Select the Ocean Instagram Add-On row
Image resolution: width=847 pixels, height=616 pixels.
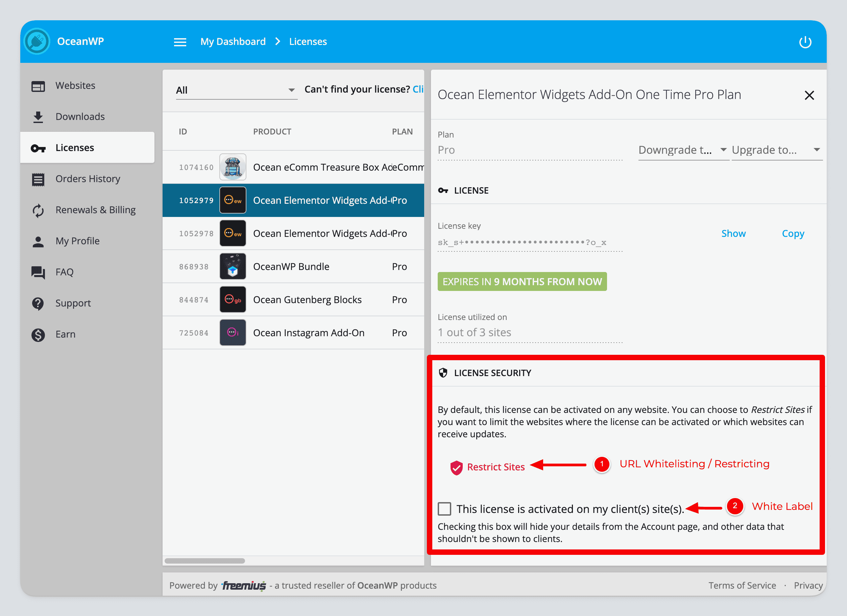click(x=309, y=332)
